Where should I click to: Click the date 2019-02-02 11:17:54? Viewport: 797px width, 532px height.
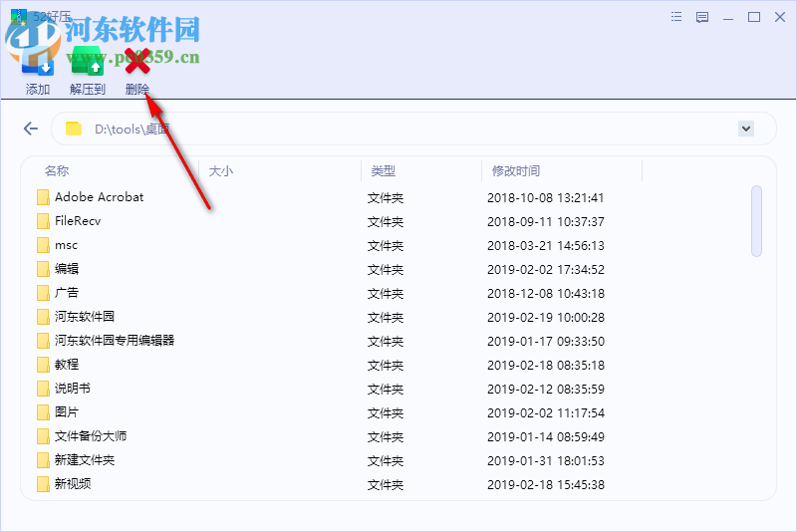pyautogui.click(x=545, y=412)
